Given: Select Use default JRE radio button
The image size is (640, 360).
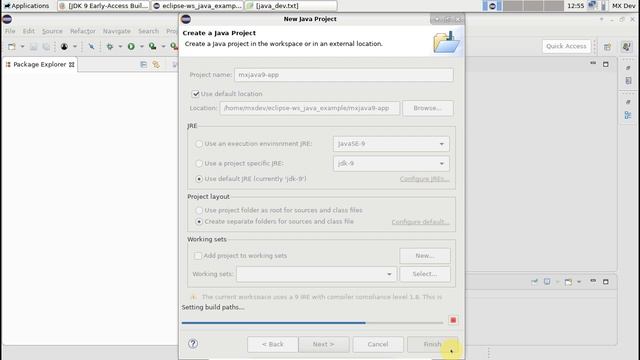Looking at the screenshot, I should coord(199,179).
